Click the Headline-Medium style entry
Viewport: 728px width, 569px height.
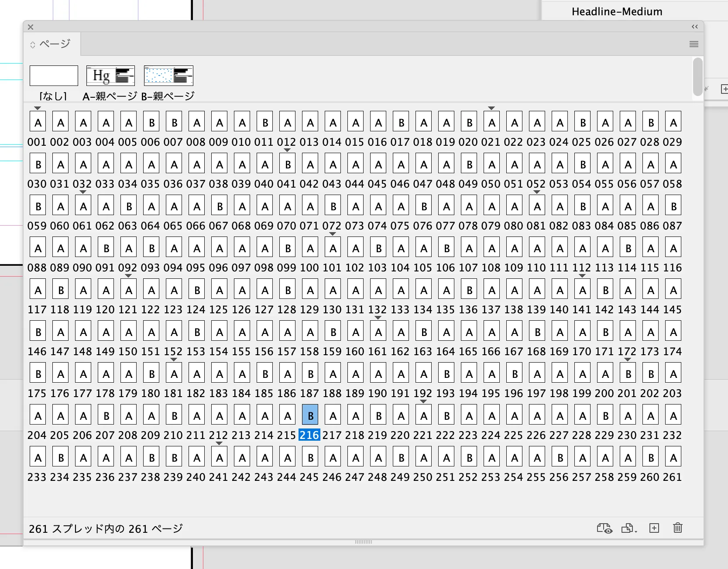point(617,12)
